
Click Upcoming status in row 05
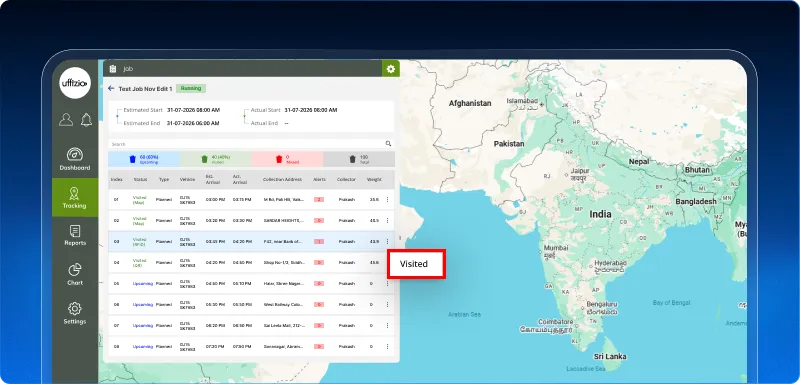tap(143, 284)
